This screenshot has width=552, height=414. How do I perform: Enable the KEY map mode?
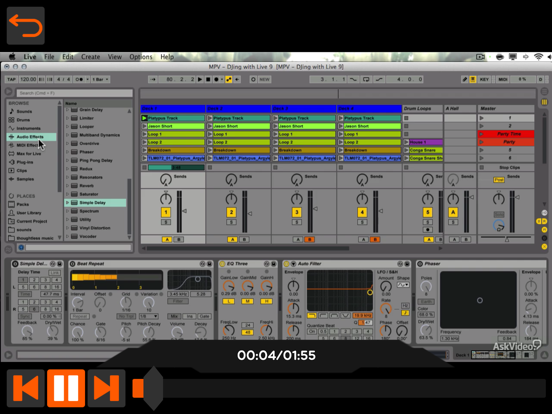484,80
